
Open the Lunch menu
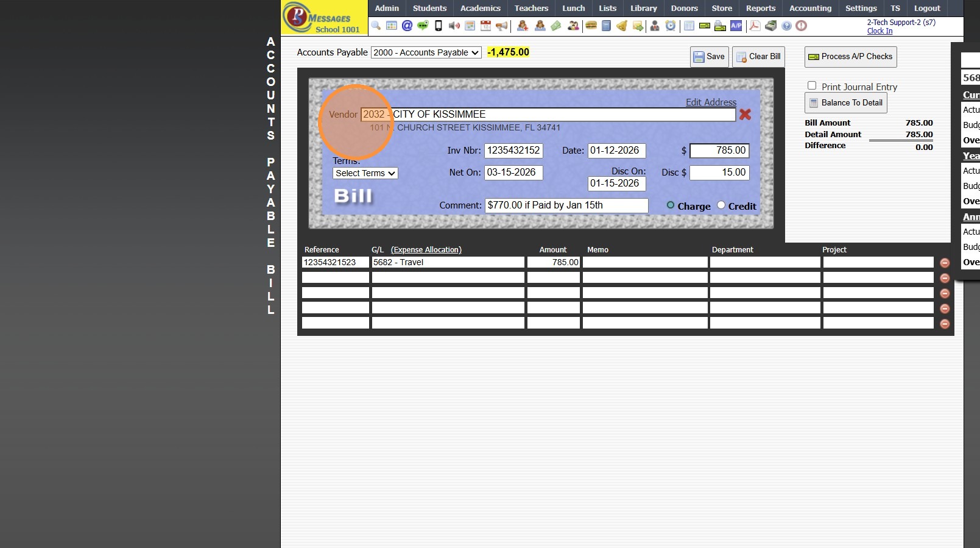(x=573, y=8)
